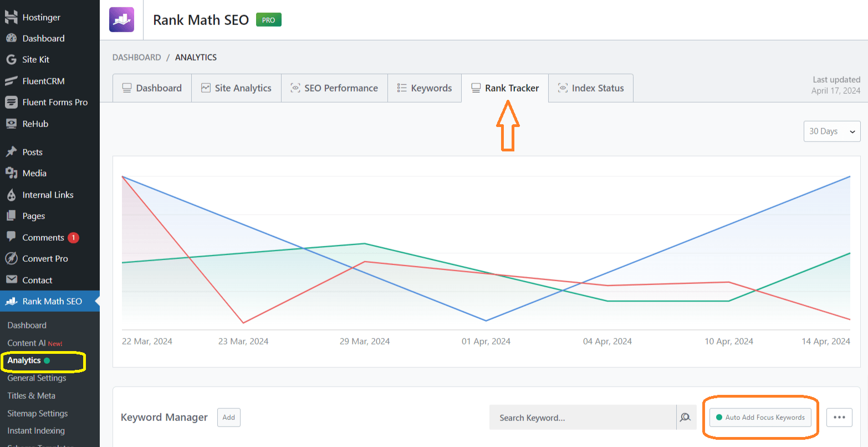The image size is (868, 447).
Task: Switch to the Dashboard analytics tab
Action: pyautogui.click(x=152, y=88)
